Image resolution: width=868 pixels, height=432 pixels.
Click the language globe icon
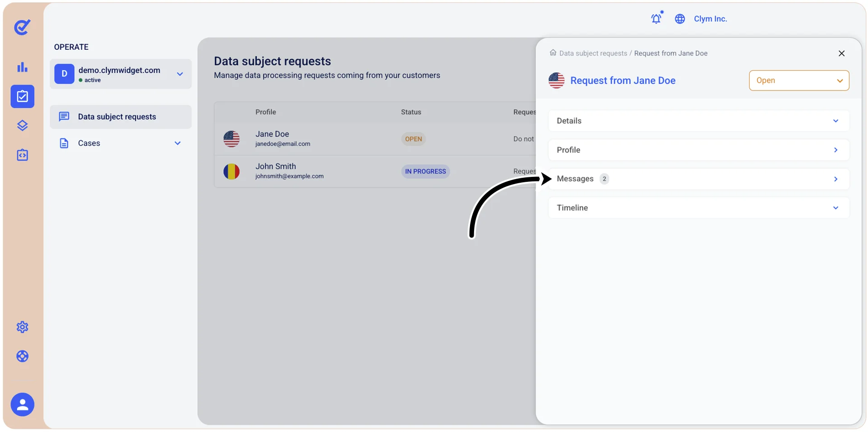680,19
